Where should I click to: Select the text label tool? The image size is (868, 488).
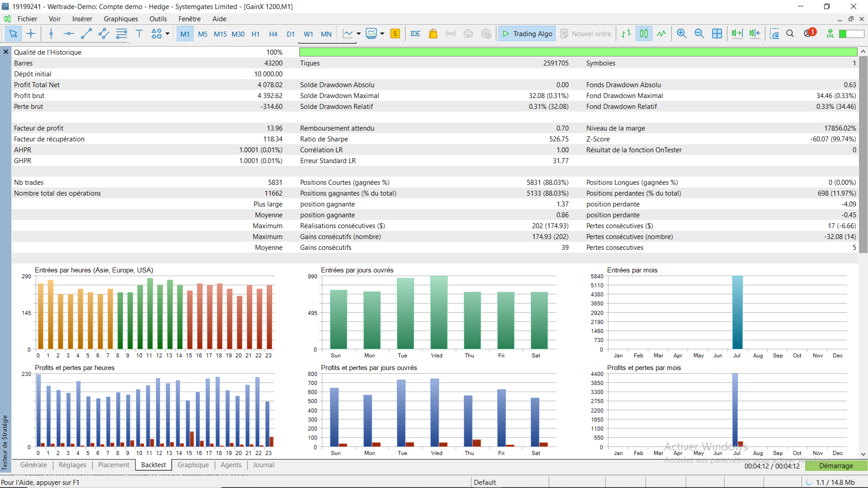139,33
